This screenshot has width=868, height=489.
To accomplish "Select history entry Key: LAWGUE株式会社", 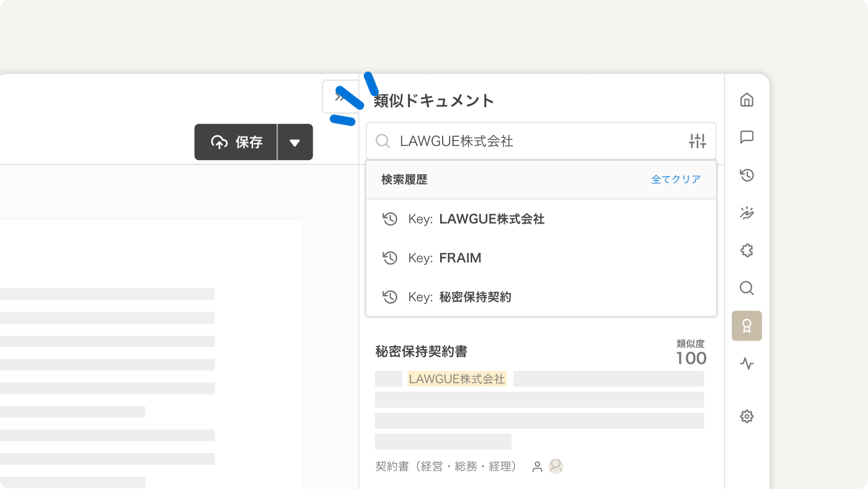I will [x=476, y=219].
